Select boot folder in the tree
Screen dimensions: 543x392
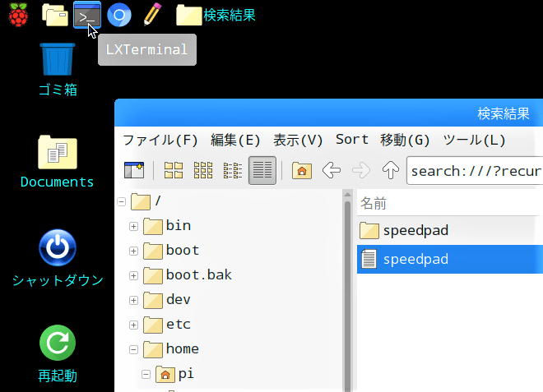click(x=171, y=251)
